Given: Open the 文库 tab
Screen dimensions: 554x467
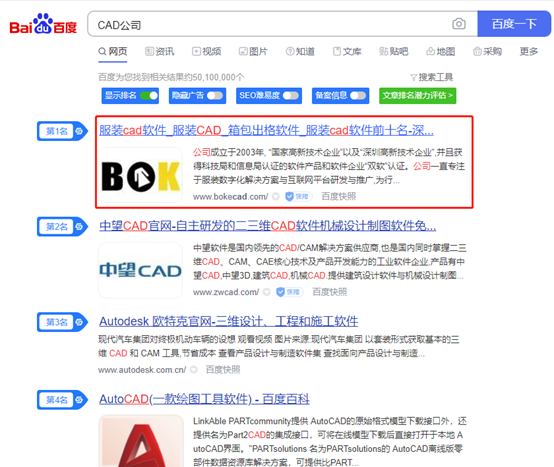Looking at the screenshot, I should click(x=347, y=52).
